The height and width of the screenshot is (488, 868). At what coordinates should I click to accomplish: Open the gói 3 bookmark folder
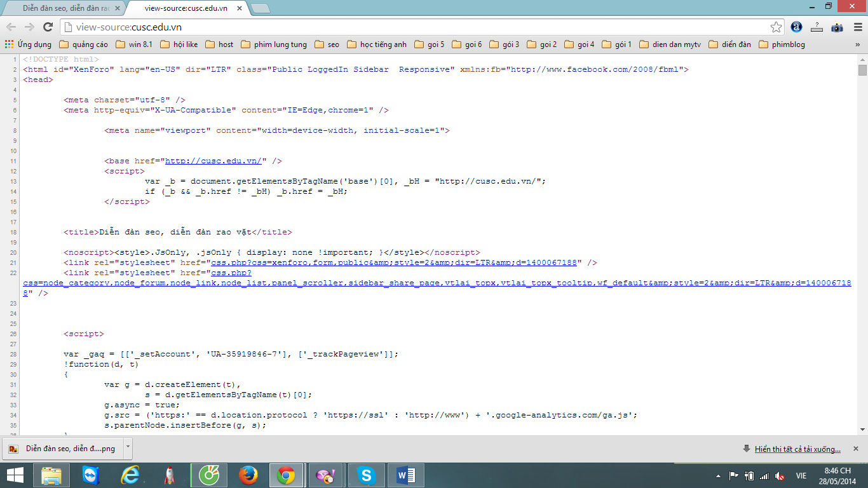pos(504,44)
